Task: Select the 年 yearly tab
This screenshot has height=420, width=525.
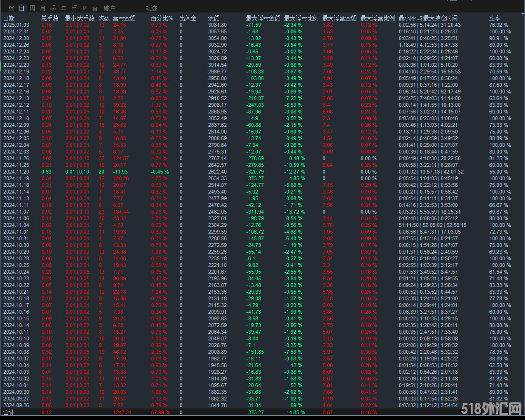Action: tap(63, 8)
